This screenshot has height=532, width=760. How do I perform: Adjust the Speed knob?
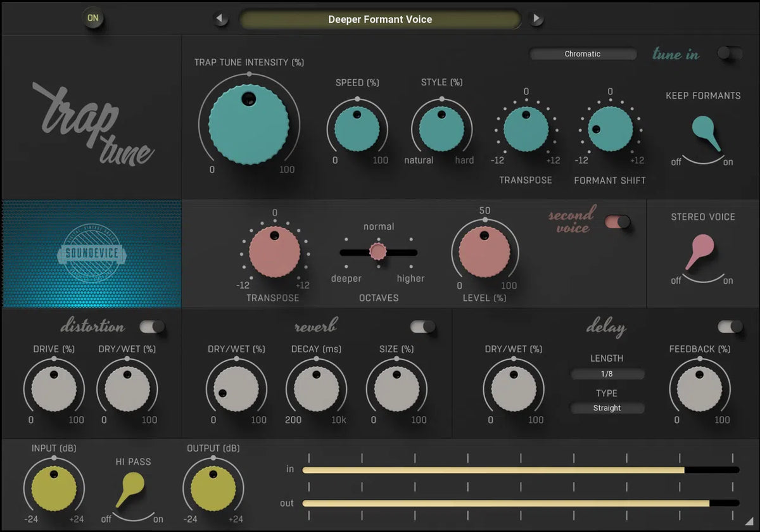(x=357, y=128)
